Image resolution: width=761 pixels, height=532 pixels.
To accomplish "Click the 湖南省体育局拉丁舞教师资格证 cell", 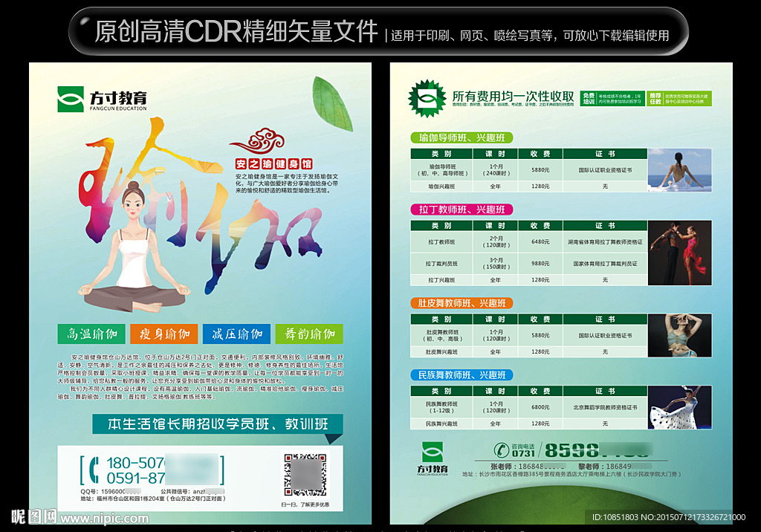I will (x=605, y=241).
